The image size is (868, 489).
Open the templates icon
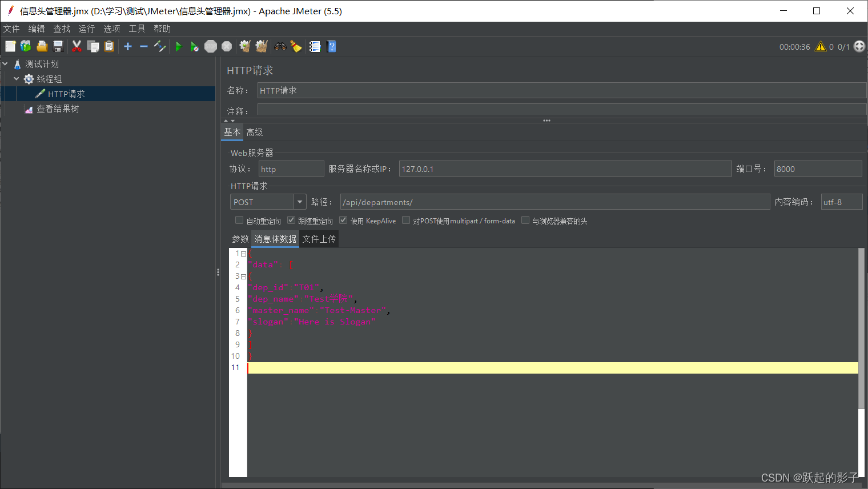pos(26,46)
